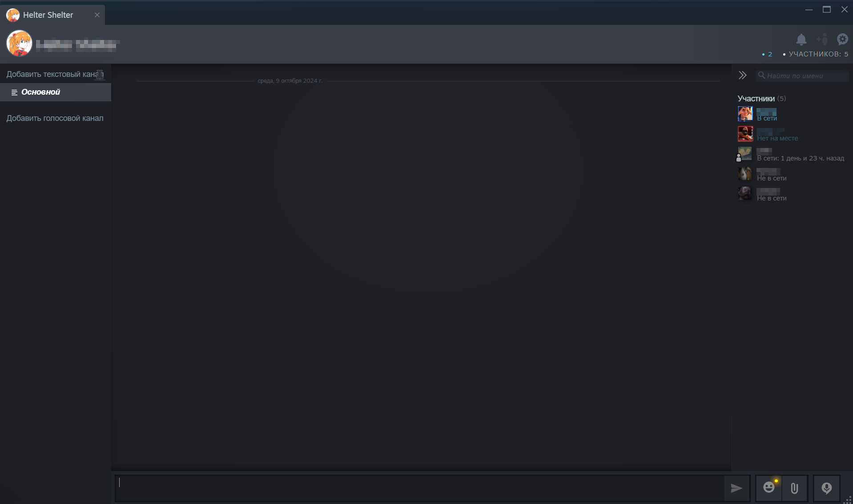Click Добавить голосовой канал
853x504 pixels.
tap(55, 118)
